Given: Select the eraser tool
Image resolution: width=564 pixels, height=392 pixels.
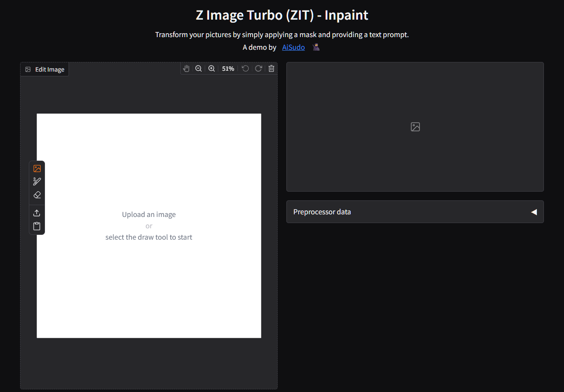Looking at the screenshot, I should coord(37,195).
